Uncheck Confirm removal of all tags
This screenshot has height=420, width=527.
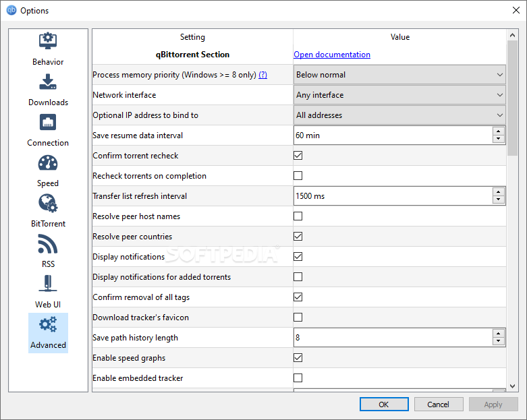coord(298,297)
